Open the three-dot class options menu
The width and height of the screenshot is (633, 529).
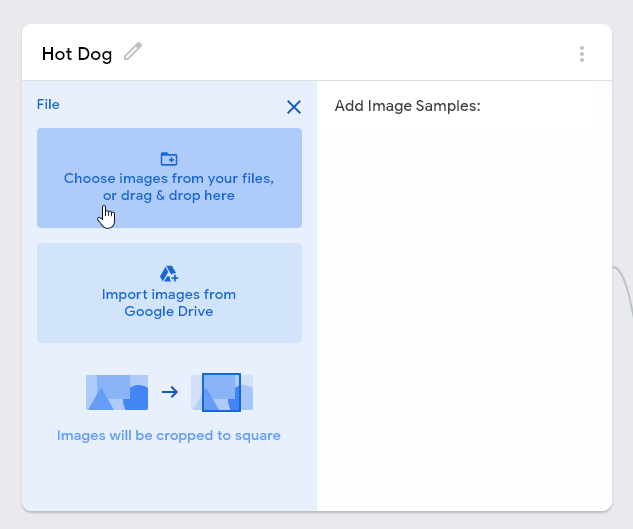pyautogui.click(x=581, y=54)
